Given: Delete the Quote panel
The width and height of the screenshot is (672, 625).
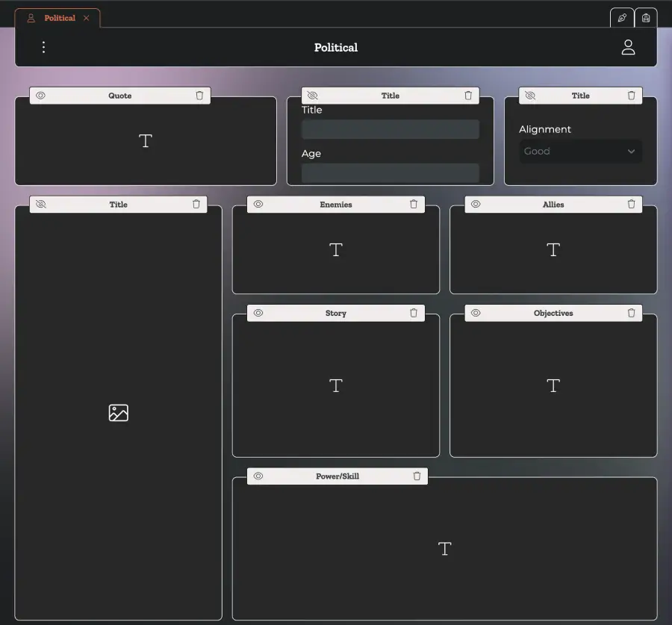Looking at the screenshot, I should [199, 96].
